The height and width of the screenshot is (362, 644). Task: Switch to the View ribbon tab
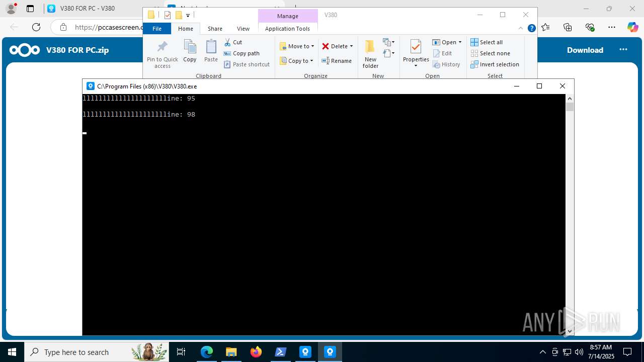pyautogui.click(x=243, y=29)
